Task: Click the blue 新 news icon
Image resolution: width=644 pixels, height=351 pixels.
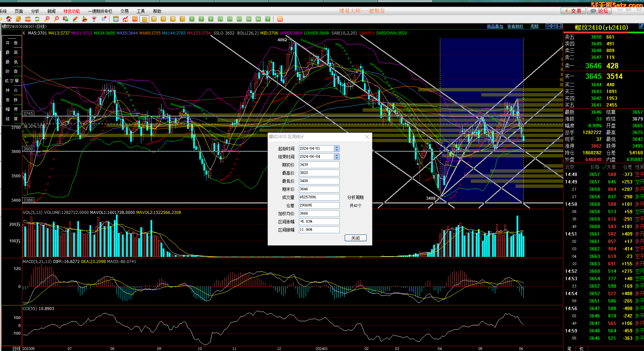Action: pos(104,19)
